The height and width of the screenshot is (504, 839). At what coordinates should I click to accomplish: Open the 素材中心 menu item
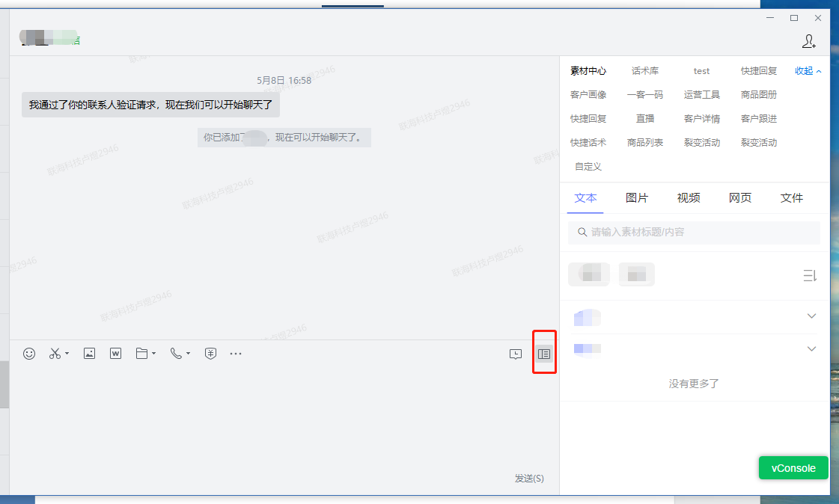(x=588, y=71)
